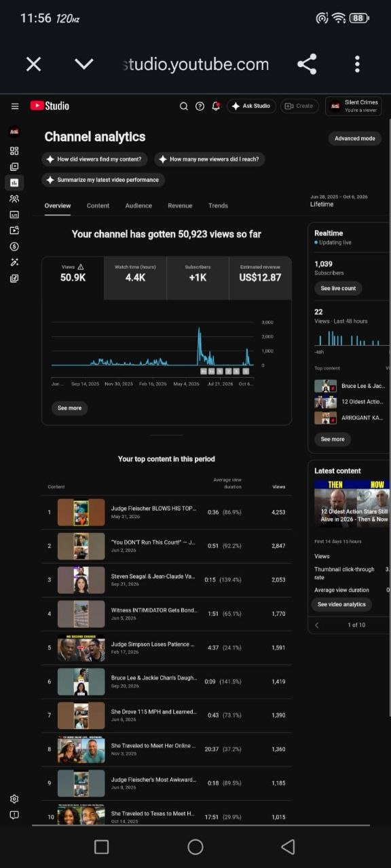Click the search magnifier icon
Image resolution: width=391 pixels, height=868 pixels.
click(x=183, y=106)
